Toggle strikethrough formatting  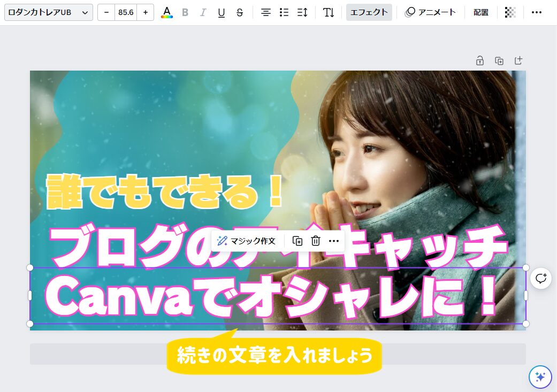click(240, 12)
